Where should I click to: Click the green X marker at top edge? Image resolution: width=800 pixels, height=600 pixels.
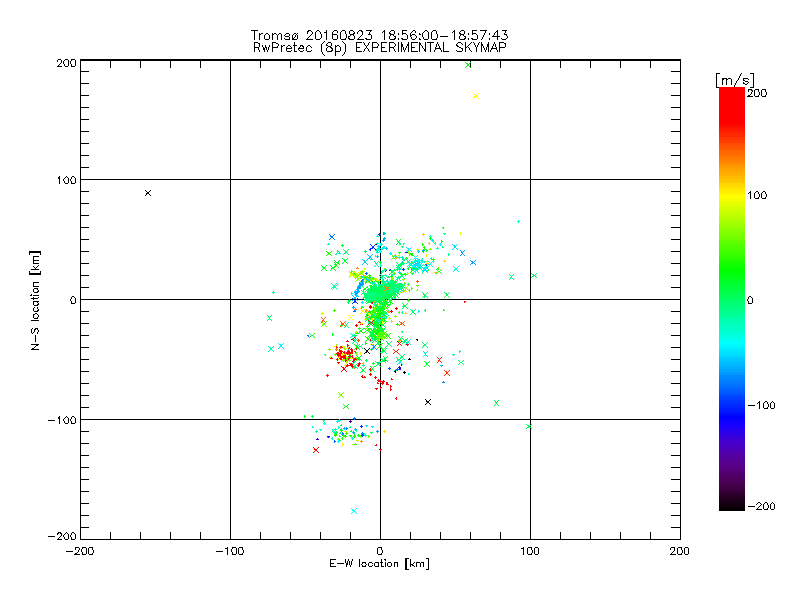pyautogui.click(x=468, y=65)
